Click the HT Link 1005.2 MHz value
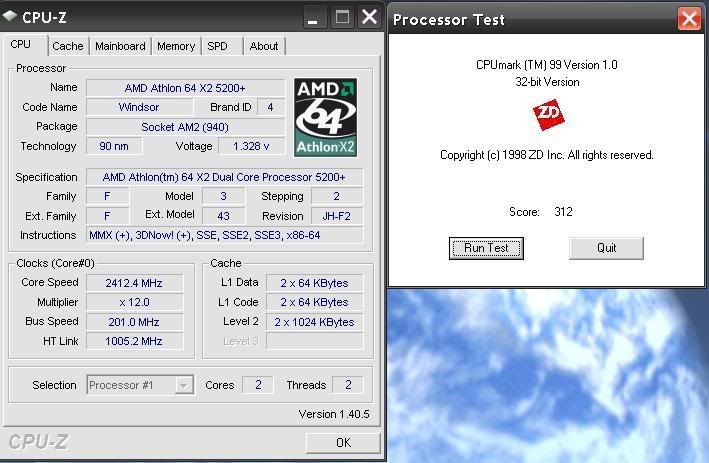 [134, 341]
